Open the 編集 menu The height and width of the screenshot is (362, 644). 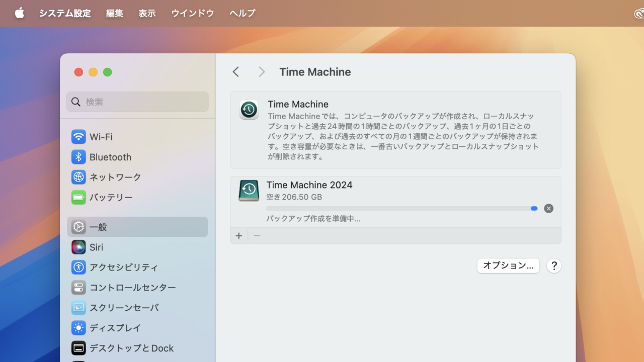(x=115, y=14)
